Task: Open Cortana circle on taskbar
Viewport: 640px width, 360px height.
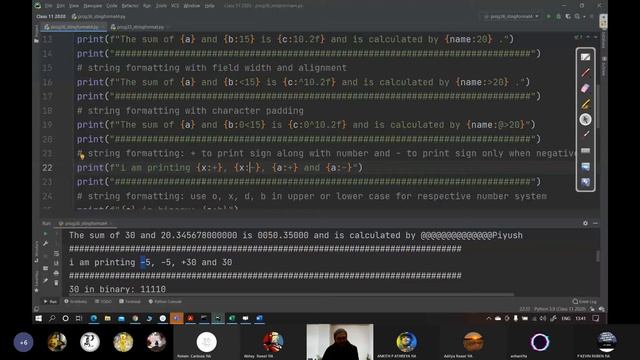Action: click(65, 318)
